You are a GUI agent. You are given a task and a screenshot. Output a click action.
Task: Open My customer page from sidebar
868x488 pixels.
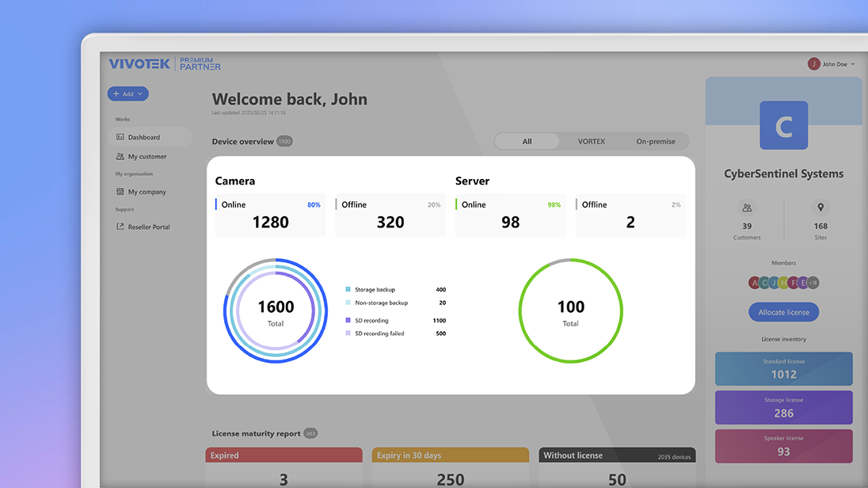[147, 157]
